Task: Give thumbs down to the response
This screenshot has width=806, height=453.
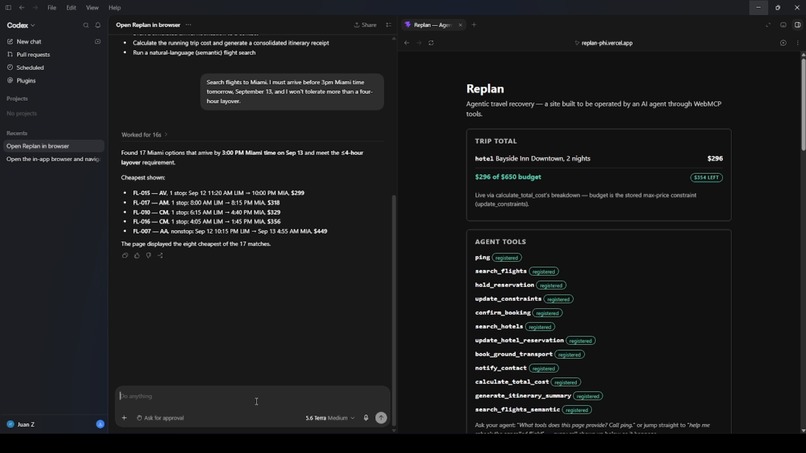Action: pos(149,255)
